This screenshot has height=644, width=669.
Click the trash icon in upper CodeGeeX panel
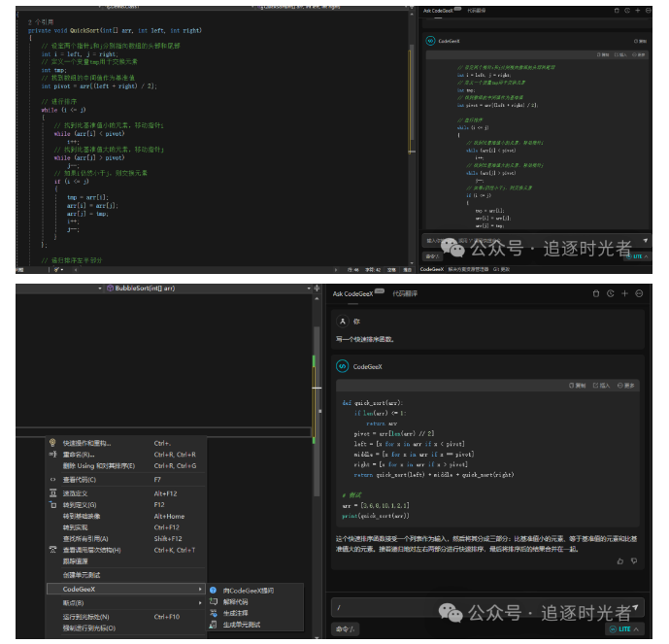click(617, 11)
